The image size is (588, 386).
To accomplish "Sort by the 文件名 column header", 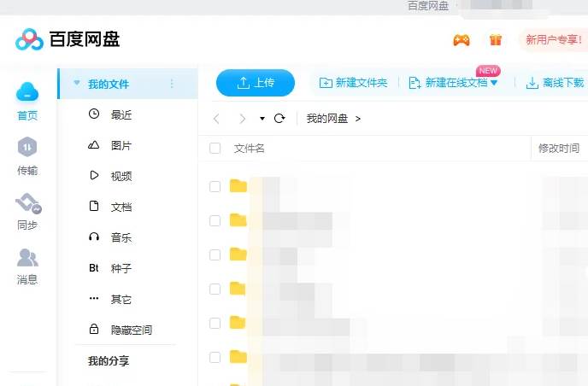I will (x=250, y=149).
